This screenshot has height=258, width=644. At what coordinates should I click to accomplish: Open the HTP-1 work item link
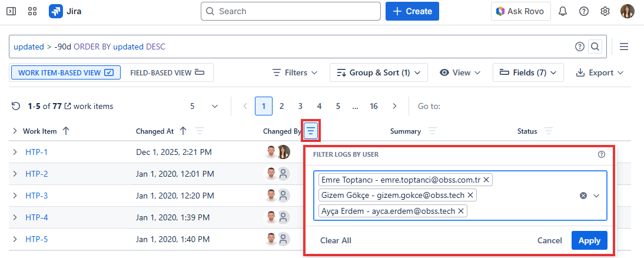pos(36,152)
